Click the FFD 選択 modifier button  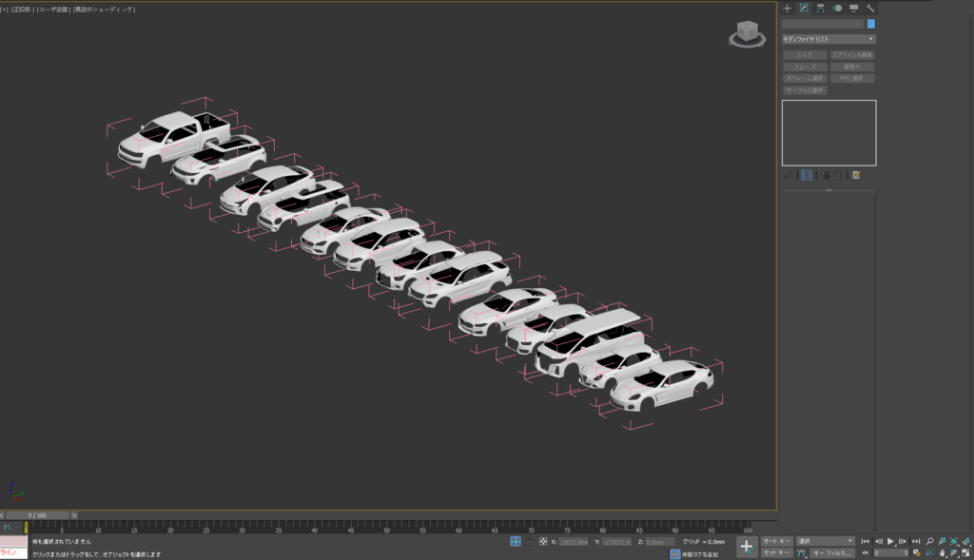[852, 78]
